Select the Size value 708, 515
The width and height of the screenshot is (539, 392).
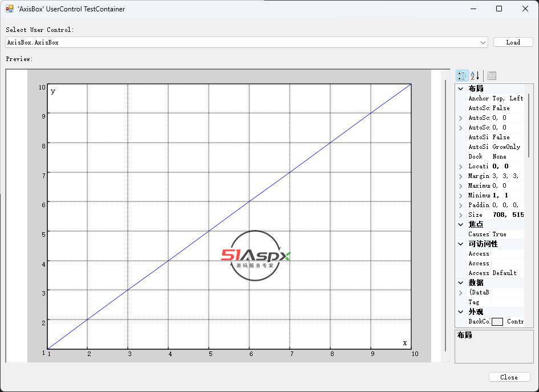[x=508, y=215]
